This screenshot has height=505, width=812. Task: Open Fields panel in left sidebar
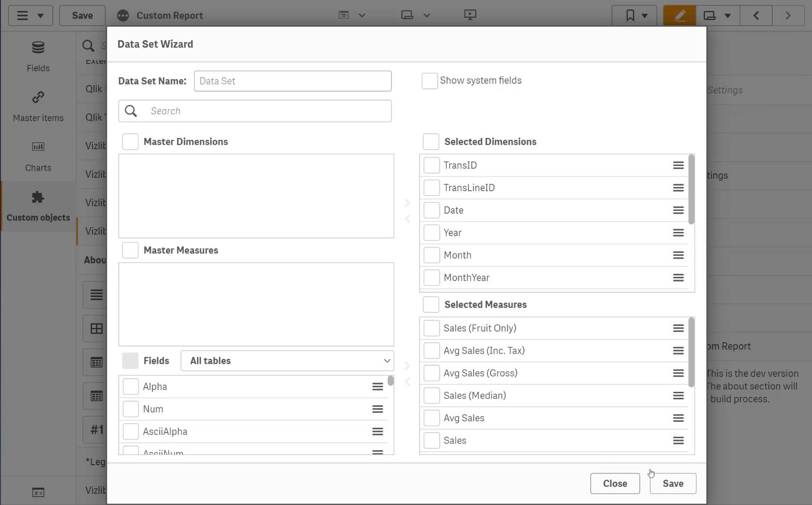click(x=38, y=56)
